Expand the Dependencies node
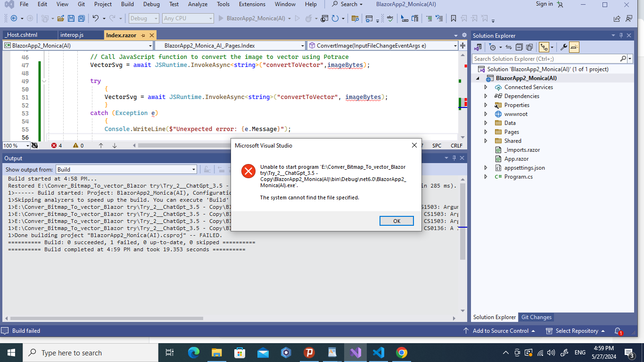The width and height of the screenshot is (644, 362). click(x=486, y=96)
